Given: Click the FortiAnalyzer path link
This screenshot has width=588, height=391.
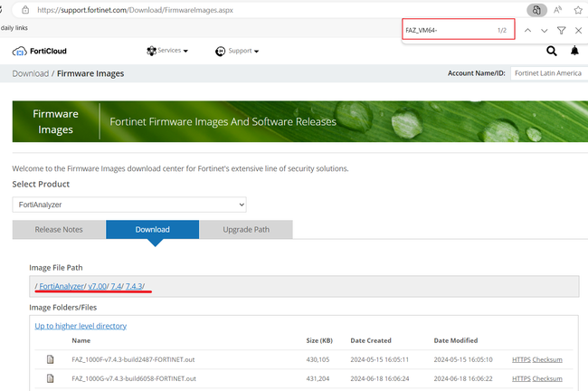Looking at the screenshot, I should (62, 286).
